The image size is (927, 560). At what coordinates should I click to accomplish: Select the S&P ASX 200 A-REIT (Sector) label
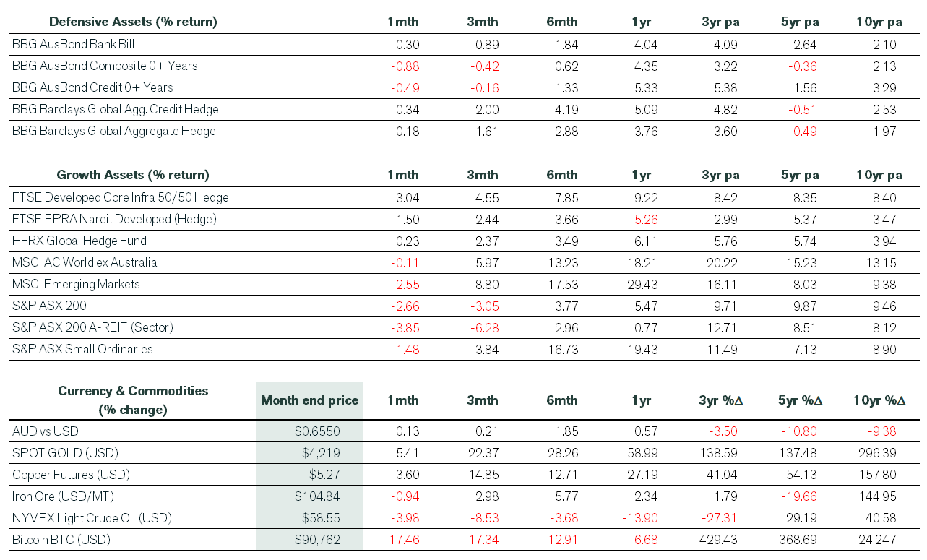pyautogui.click(x=92, y=327)
